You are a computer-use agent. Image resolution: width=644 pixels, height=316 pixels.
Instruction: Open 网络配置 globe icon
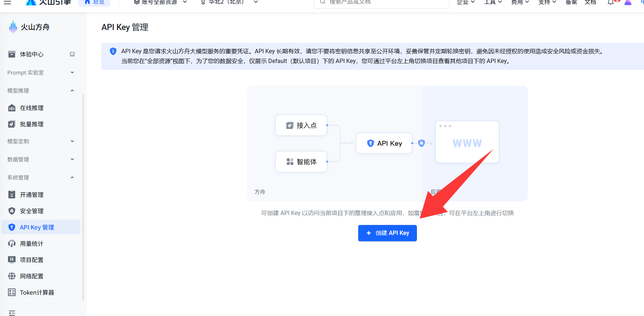pyautogui.click(x=12, y=276)
